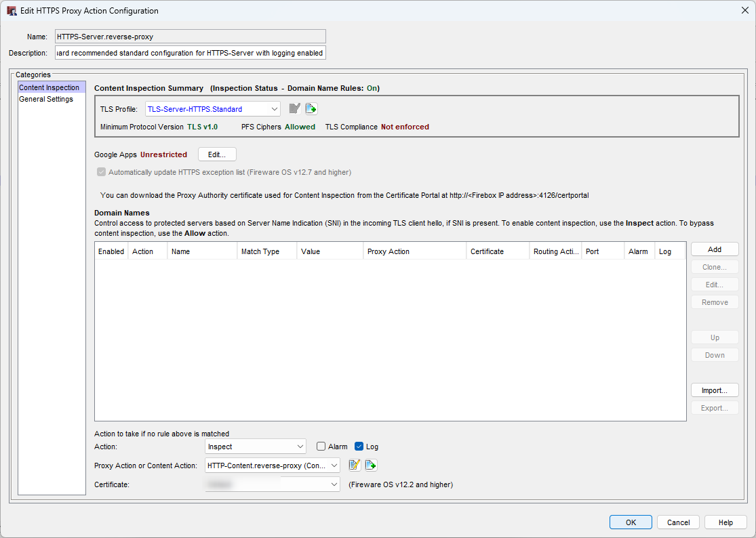
Task: Click the Remove domain rule button
Action: coord(715,302)
